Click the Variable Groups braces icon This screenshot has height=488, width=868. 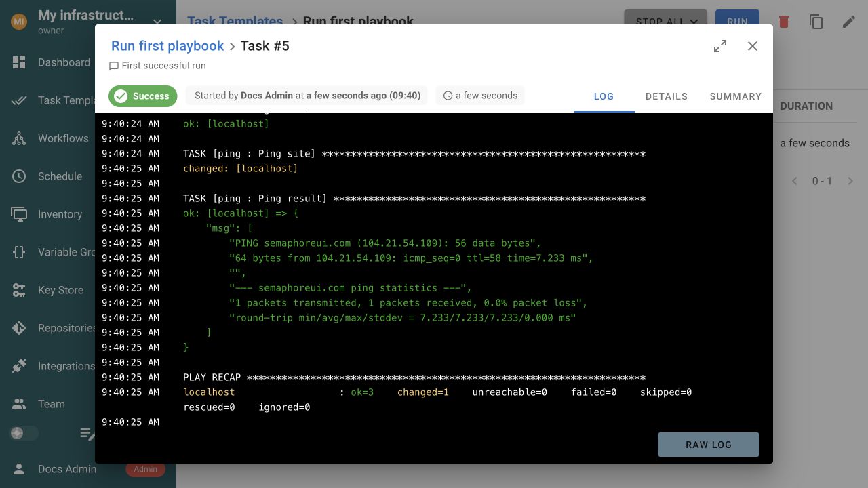pos(19,252)
